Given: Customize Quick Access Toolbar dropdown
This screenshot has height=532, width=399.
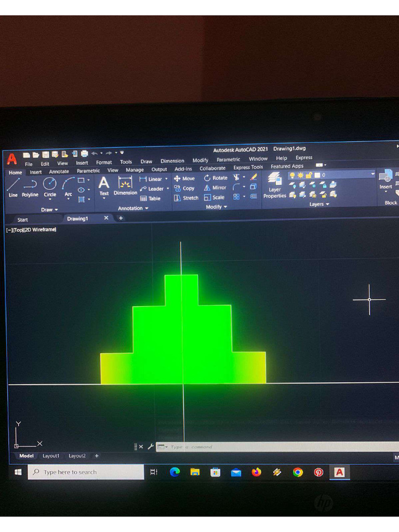Looking at the screenshot, I should coord(122,153).
